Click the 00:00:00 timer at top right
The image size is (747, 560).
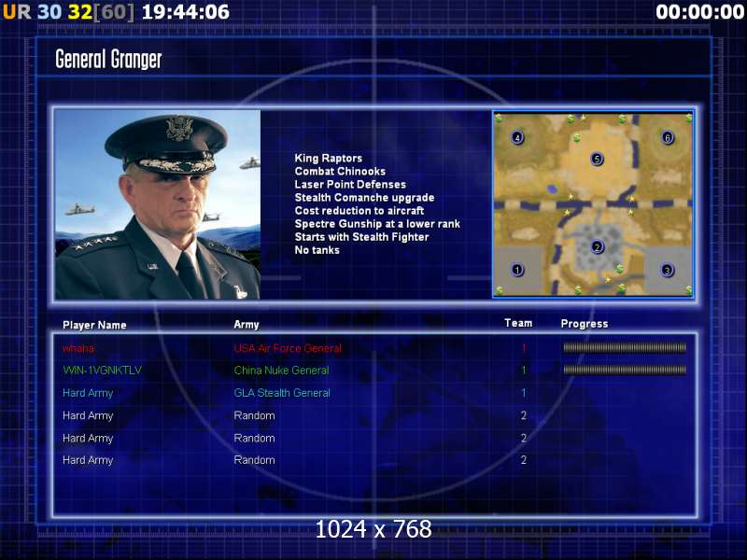[x=699, y=12]
